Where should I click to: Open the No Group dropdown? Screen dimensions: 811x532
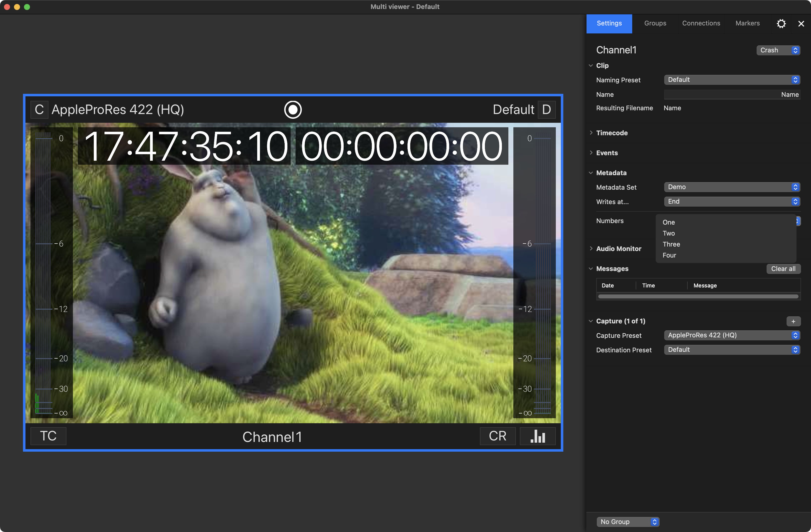click(628, 522)
